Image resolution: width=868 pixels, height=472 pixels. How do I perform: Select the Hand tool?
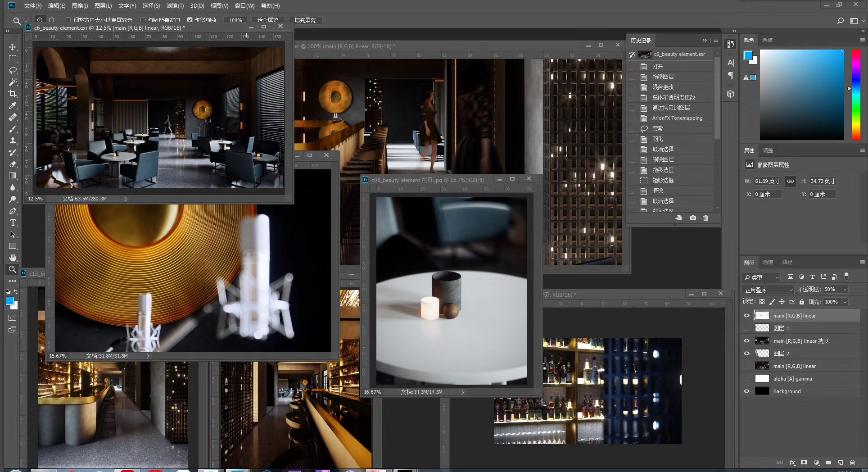(13, 258)
